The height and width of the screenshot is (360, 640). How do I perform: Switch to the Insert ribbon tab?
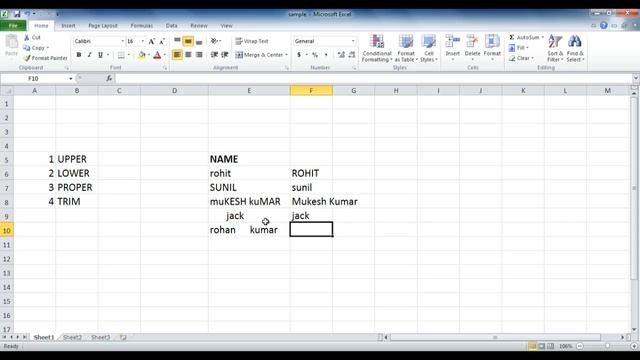(x=68, y=25)
